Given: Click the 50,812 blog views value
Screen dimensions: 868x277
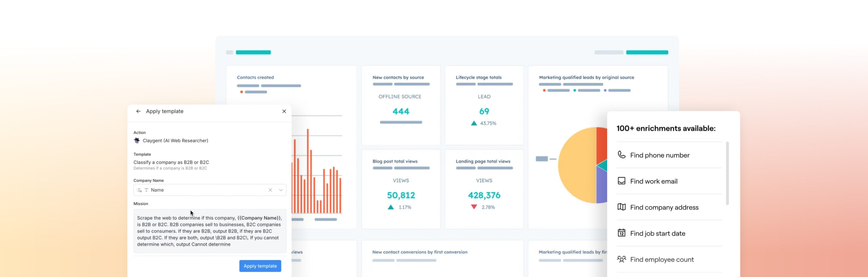Looking at the screenshot, I should coord(401,195).
